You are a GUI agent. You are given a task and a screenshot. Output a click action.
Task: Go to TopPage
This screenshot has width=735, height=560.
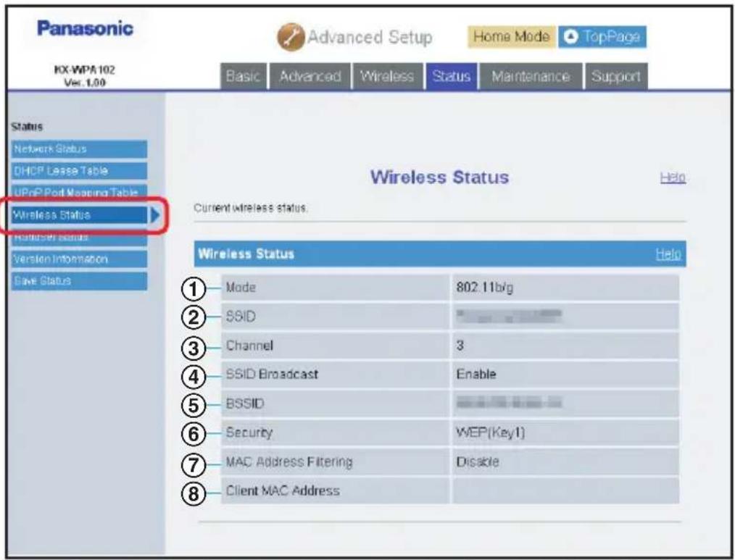pyautogui.click(x=602, y=36)
